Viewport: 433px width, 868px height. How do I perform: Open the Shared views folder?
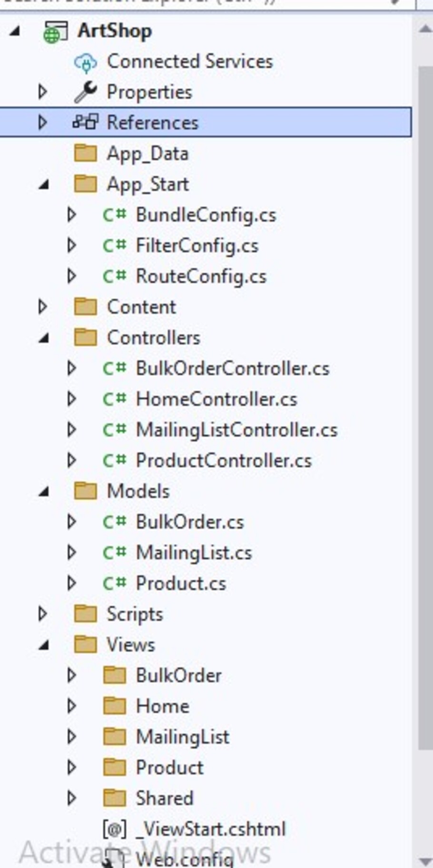pyautogui.click(x=164, y=798)
